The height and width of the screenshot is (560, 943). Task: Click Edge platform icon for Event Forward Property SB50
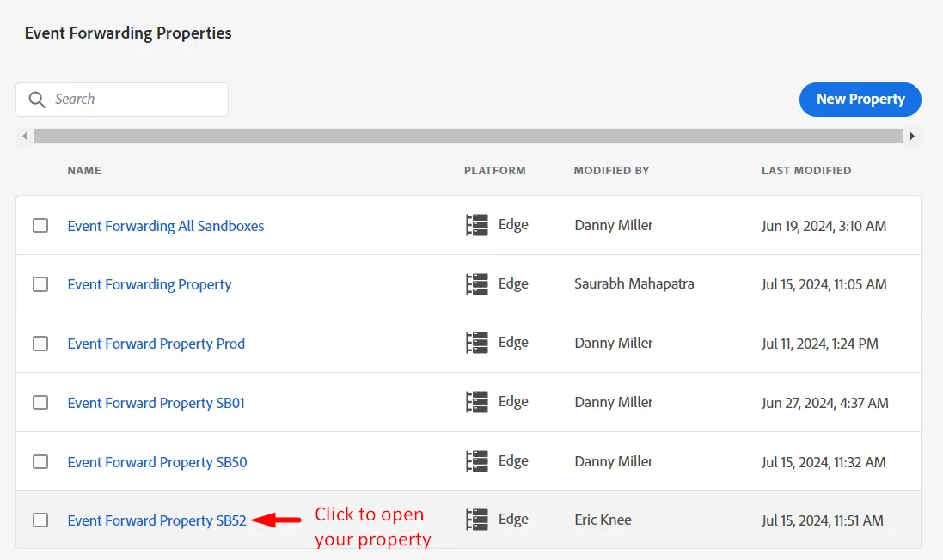477,461
